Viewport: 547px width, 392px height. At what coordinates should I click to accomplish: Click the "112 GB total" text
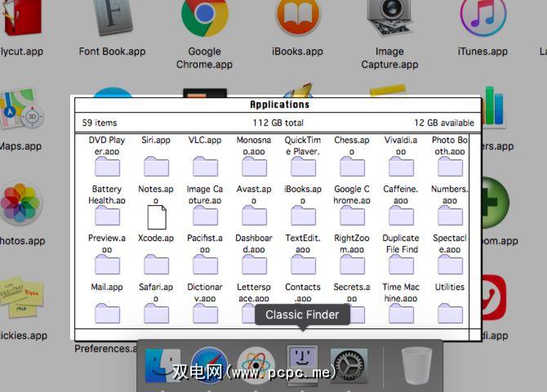(x=278, y=122)
